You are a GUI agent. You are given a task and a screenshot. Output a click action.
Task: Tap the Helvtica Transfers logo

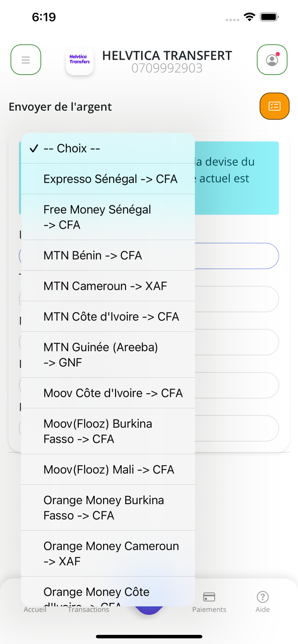point(80,60)
